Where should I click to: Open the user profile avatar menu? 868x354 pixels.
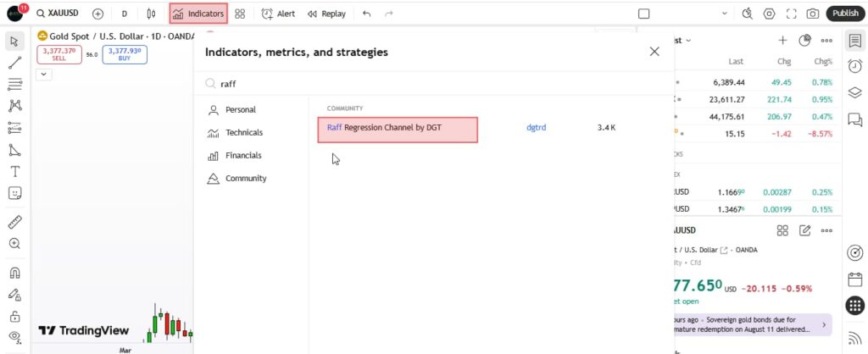click(15, 14)
